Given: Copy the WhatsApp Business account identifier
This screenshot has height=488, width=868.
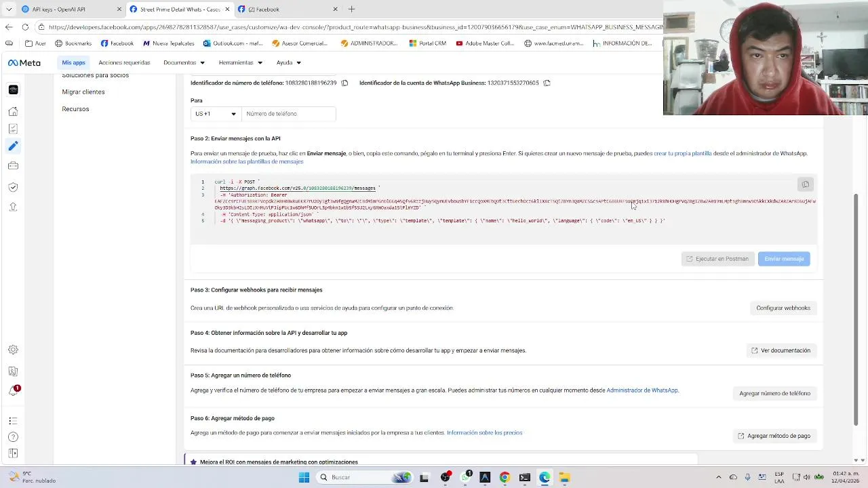Looking at the screenshot, I should [x=547, y=83].
